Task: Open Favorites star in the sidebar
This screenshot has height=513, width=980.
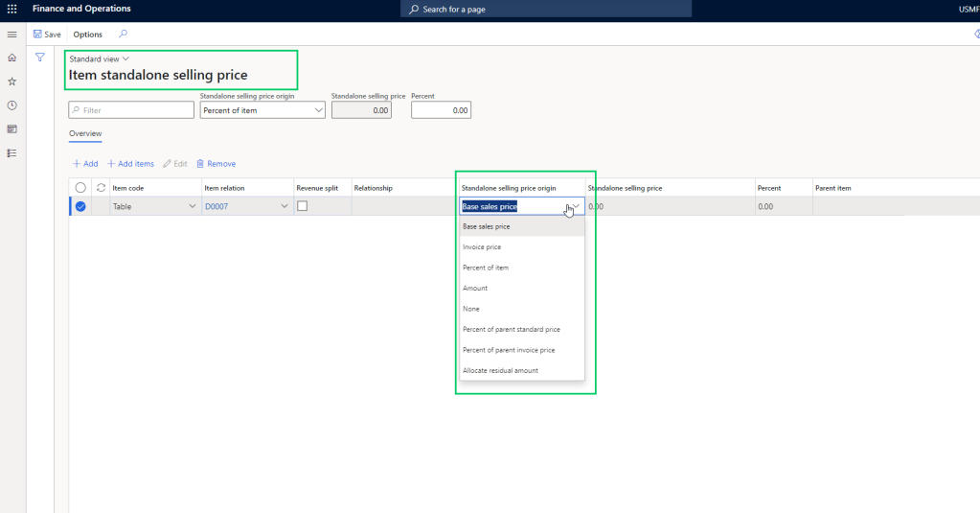Action: tap(11, 82)
